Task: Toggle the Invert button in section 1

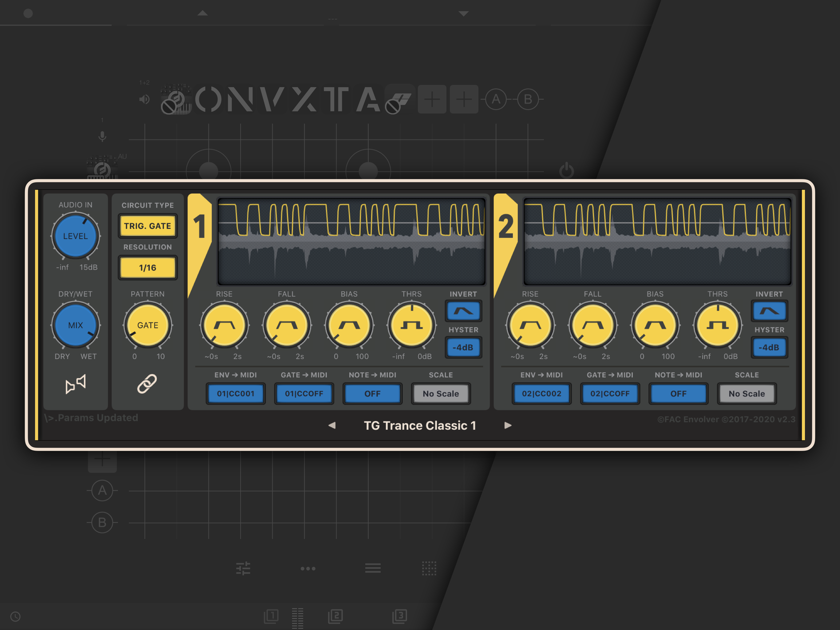Action: 463,311
